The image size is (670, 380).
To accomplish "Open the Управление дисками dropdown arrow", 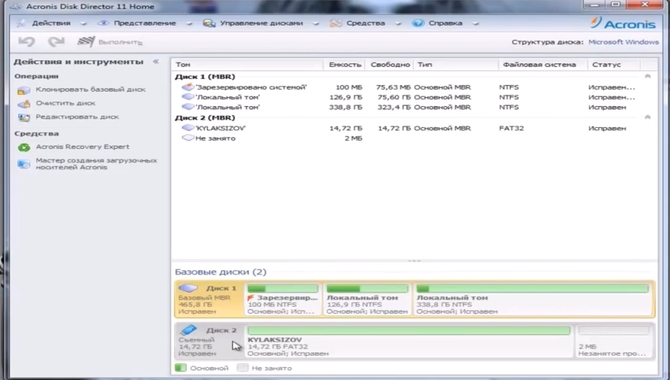I will point(316,24).
